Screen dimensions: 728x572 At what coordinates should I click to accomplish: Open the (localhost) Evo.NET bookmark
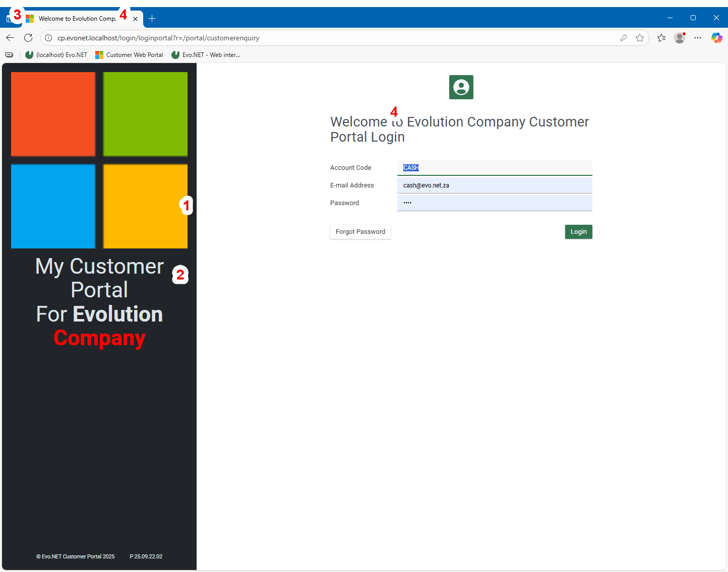[x=56, y=55]
